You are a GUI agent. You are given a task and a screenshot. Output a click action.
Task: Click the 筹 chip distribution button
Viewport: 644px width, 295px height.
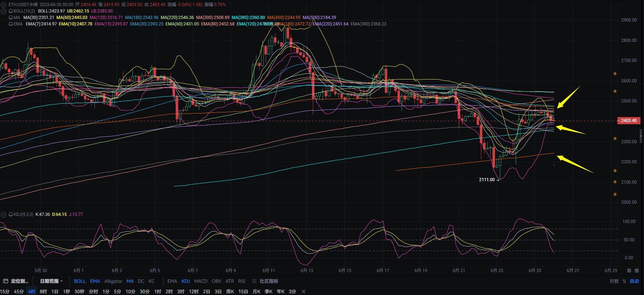pyautogui.click(x=629, y=271)
